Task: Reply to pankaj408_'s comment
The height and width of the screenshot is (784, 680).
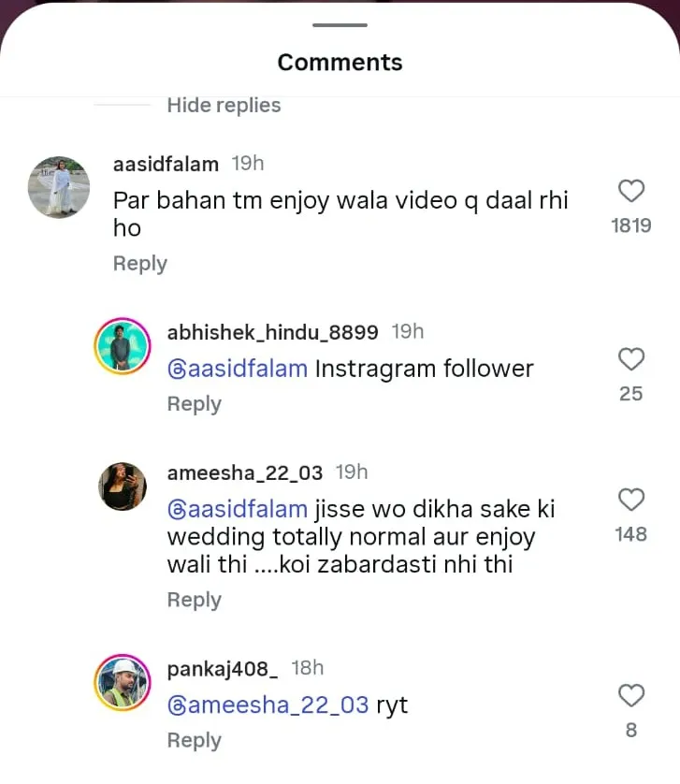Action: click(194, 740)
